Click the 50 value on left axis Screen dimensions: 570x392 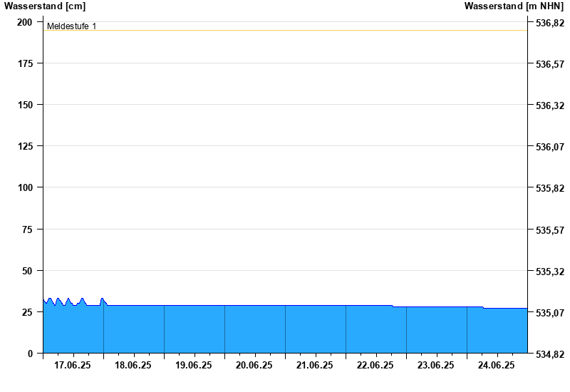coord(28,271)
